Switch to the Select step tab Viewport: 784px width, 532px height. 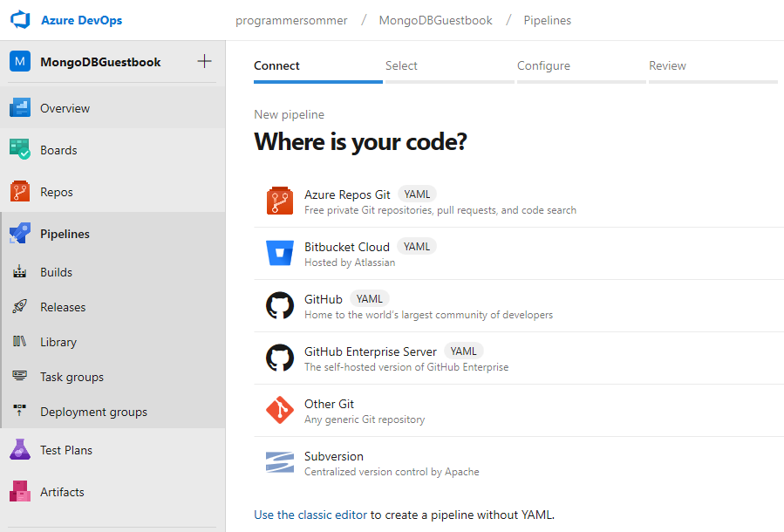pyautogui.click(x=401, y=66)
